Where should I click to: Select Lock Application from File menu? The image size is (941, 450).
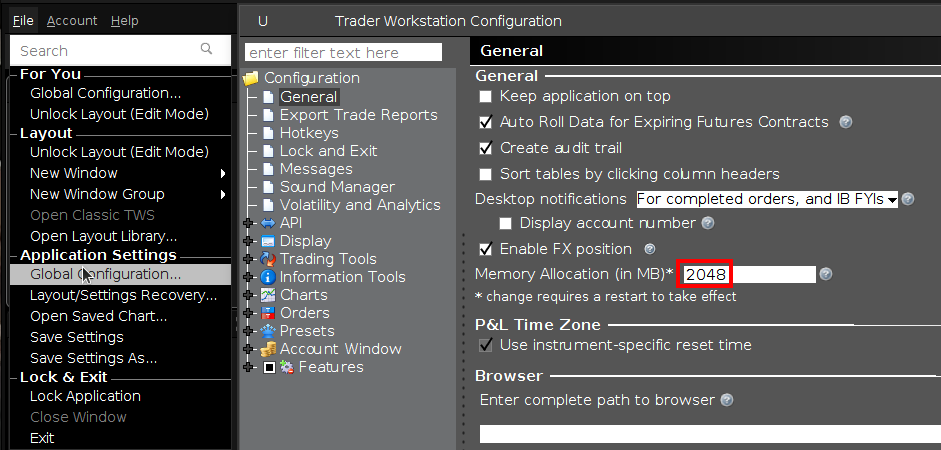tap(121, 397)
